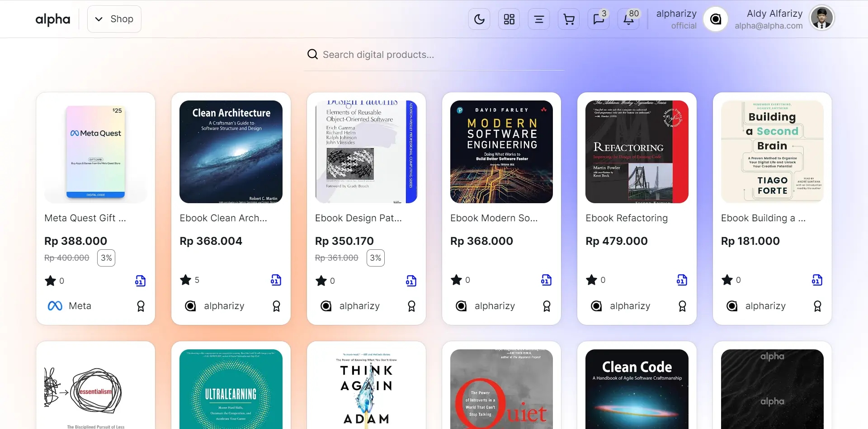The height and width of the screenshot is (429, 868).
Task: Click star rating on Second Brain card
Action: pos(731,280)
